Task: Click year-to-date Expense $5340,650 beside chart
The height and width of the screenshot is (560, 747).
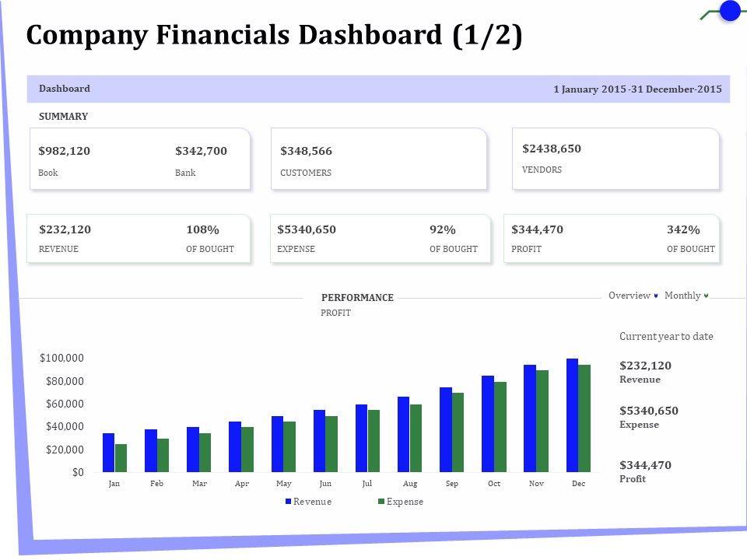Action: click(648, 411)
